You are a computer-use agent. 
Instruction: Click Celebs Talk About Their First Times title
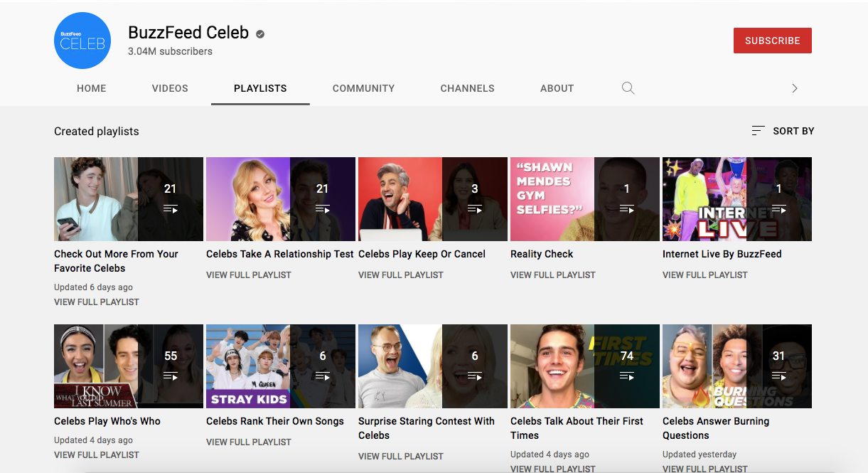(577, 428)
